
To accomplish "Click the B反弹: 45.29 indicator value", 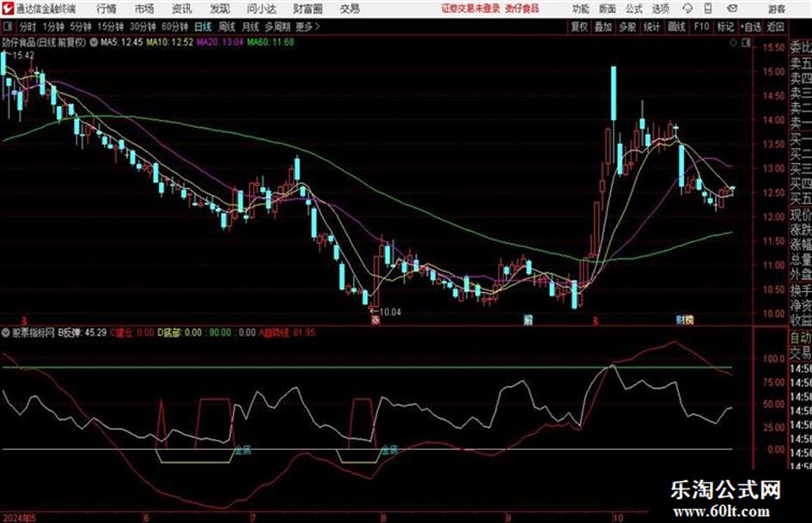I will coord(82,332).
